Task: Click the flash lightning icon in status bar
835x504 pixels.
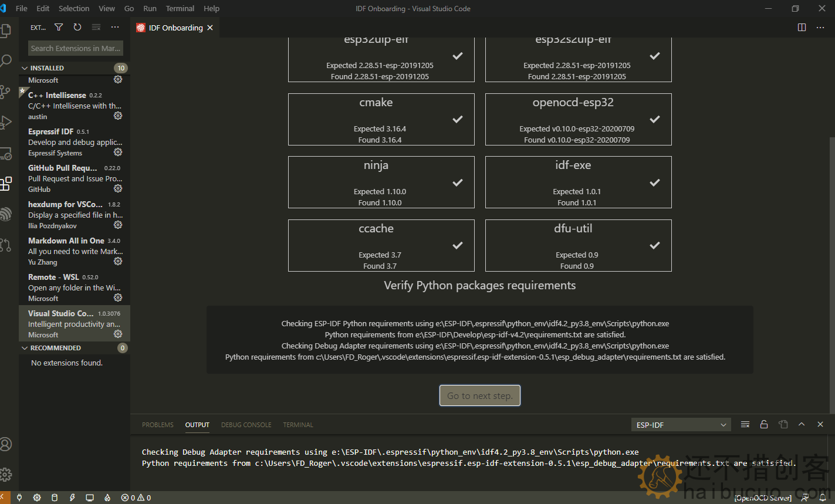Action: click(x=72, y=498)
